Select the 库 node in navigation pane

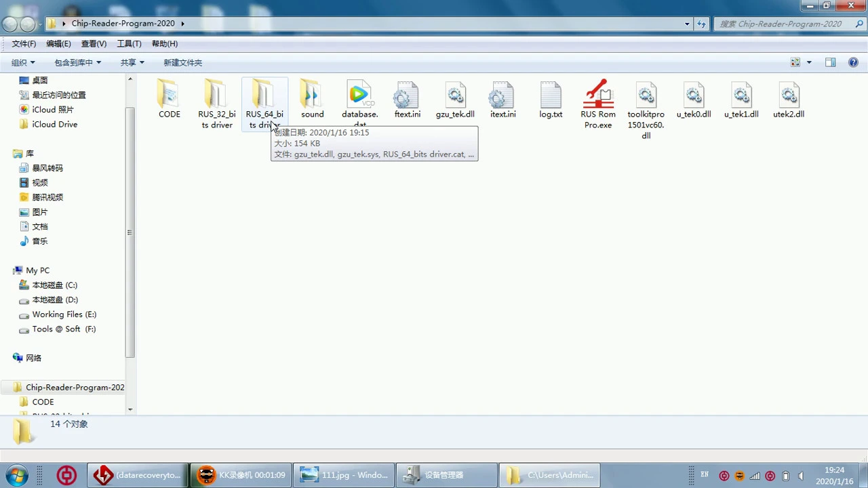(29, 153)
